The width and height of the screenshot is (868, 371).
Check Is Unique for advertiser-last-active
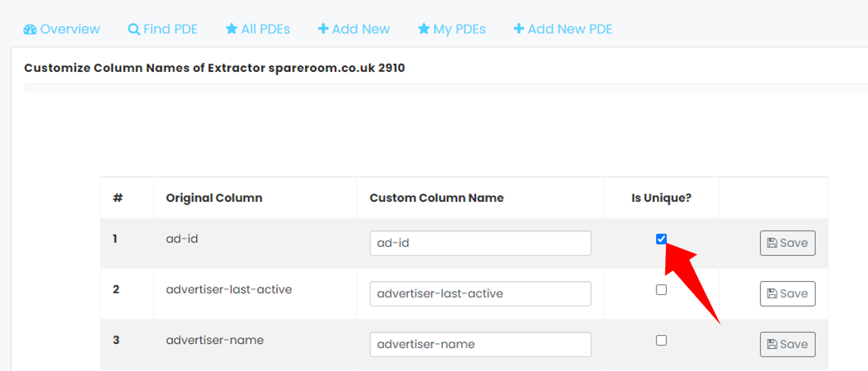[661, 289]
